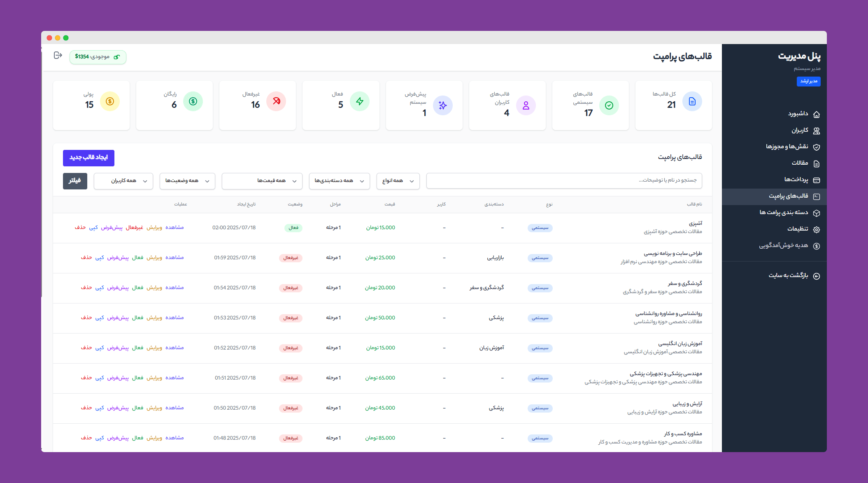Click the logout icon in the header
This screenshot has width=868, height=483.
pyautogui.click(x=58, y=56)
